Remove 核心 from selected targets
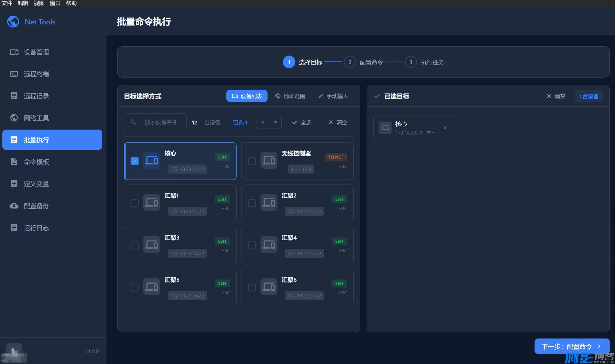Image resolution: width=615 pixels, height=364 pixels. (x=445, y=128)
